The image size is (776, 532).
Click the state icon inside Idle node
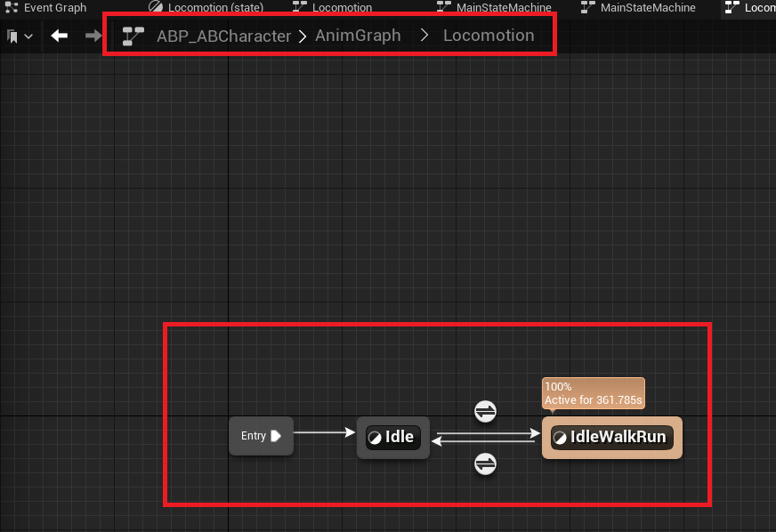[x=375, y=438]
